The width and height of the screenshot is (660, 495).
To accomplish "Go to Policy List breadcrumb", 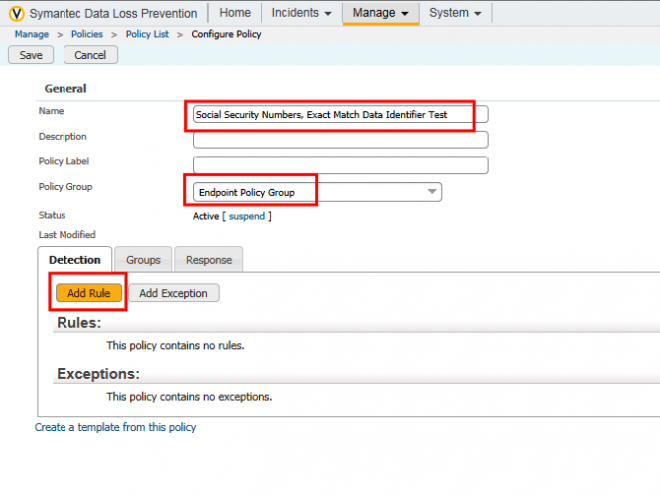I will (x=147, y=34).
